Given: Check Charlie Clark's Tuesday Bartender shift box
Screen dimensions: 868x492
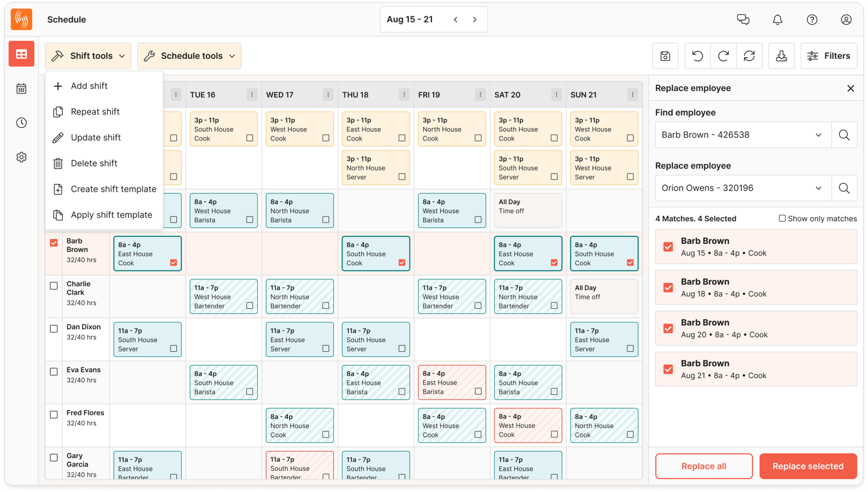Looking at the screenshot, I should click(x=249, y=306).
